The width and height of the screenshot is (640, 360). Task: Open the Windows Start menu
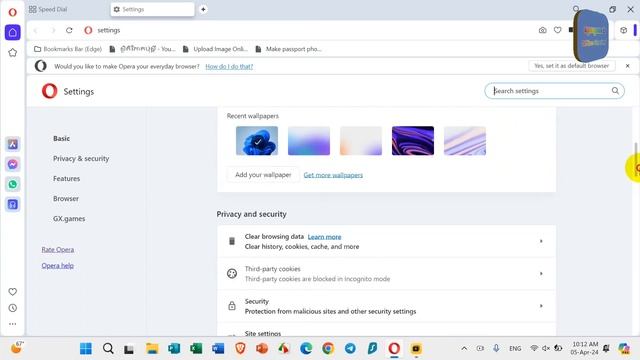(86, 349)
